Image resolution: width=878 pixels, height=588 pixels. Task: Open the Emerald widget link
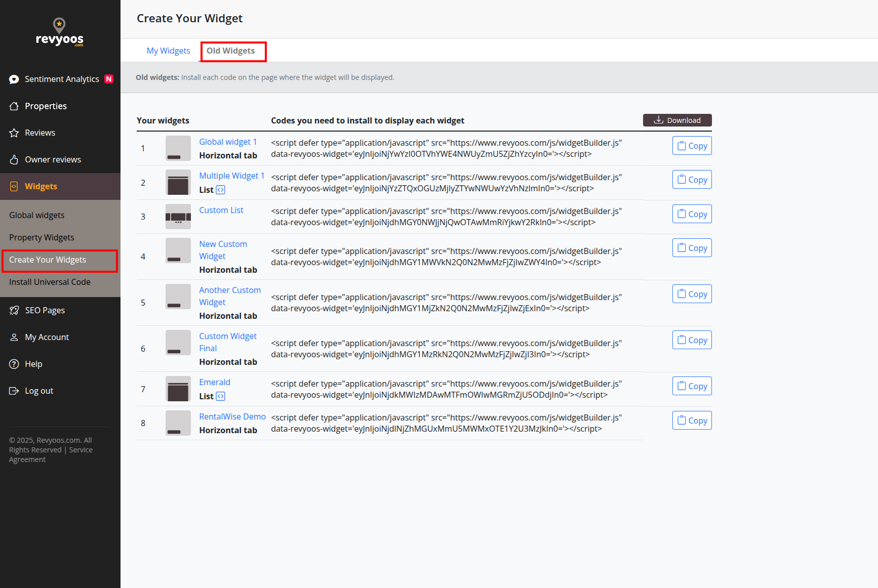[x=215, y=382]
